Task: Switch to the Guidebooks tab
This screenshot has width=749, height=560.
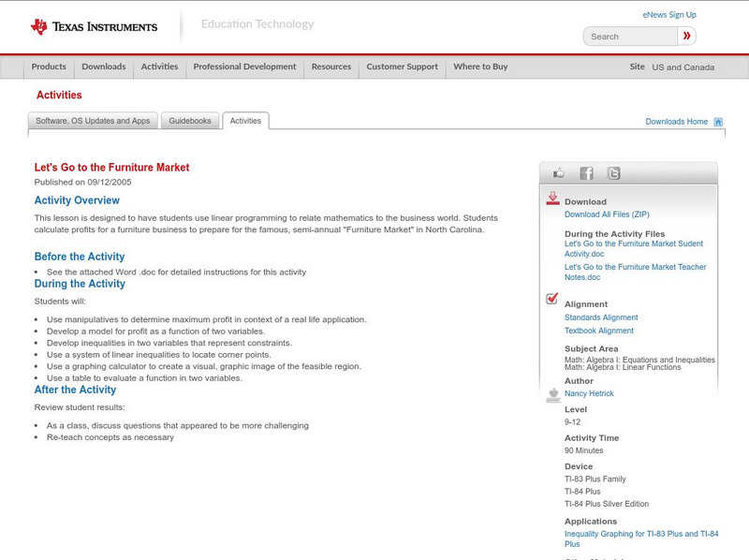Action: coord(191,121)
